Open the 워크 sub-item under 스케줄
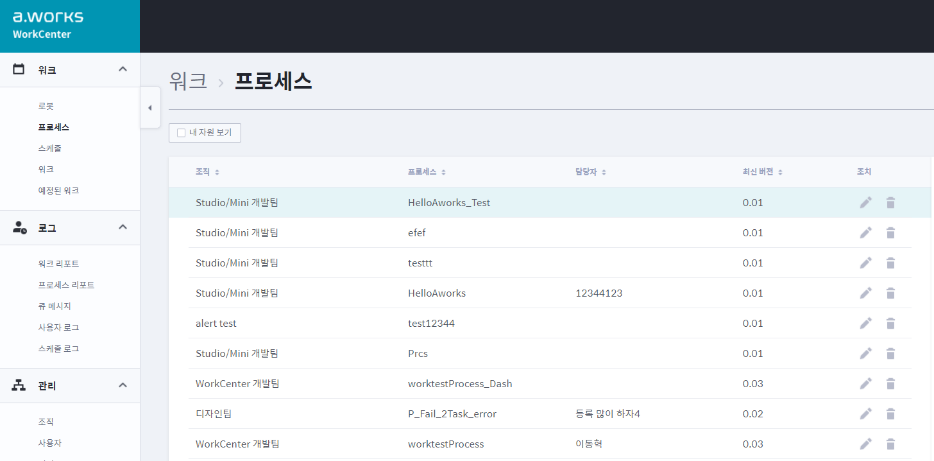 [x=46, y=169]
